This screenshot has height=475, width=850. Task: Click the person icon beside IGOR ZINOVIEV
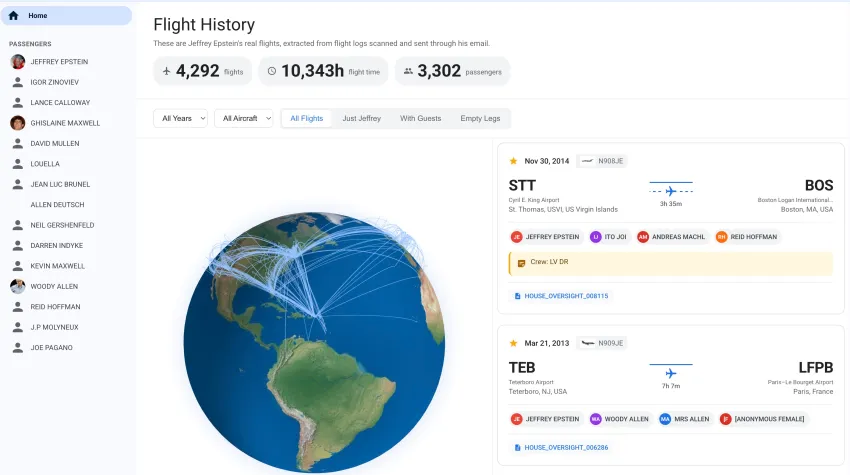click(x=18, y=82)
